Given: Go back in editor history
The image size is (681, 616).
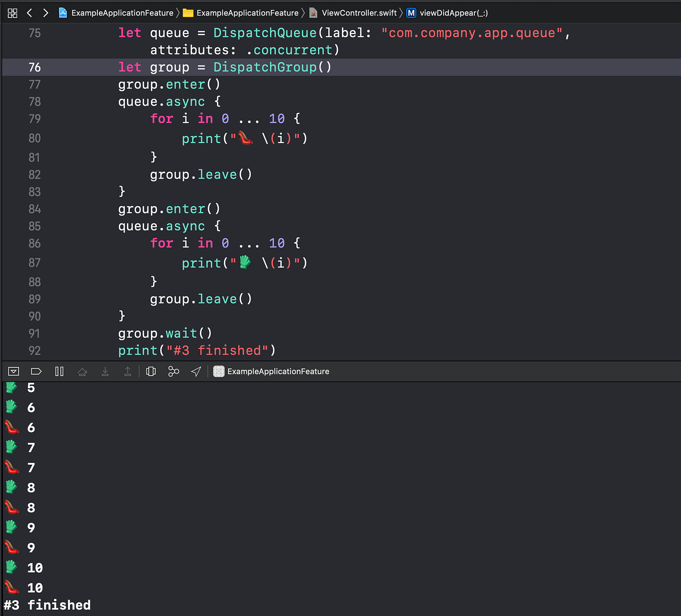Looking at the screenshot, I should 30,13.
